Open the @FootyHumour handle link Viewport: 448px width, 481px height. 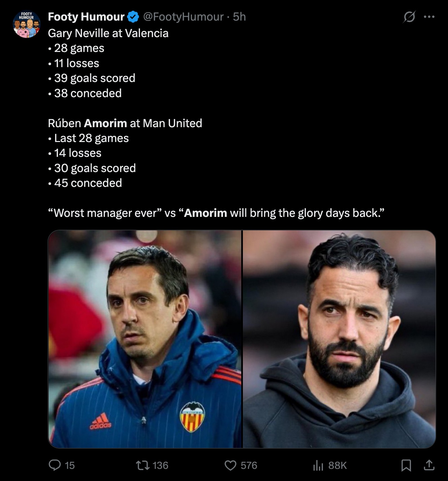183,17
